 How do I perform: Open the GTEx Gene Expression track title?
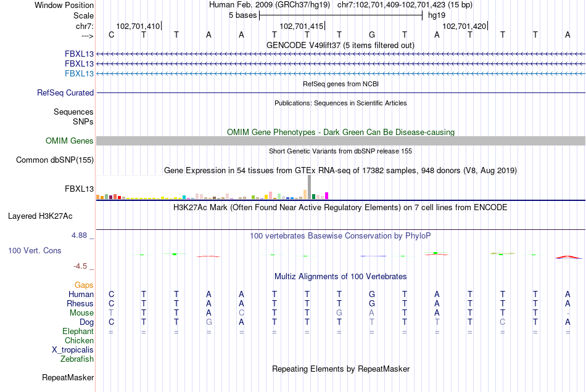coord(340,171)
